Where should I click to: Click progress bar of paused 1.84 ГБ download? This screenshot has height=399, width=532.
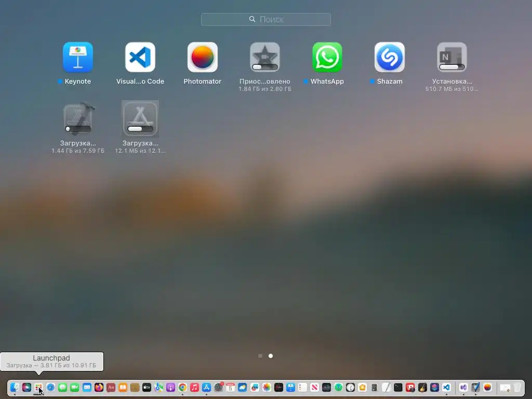265,67
